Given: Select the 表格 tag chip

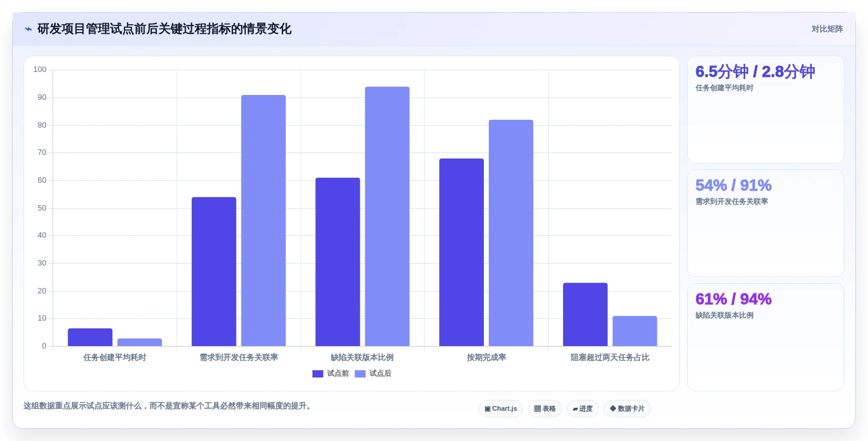Looking at the screenshot, I should coord(544,409).
